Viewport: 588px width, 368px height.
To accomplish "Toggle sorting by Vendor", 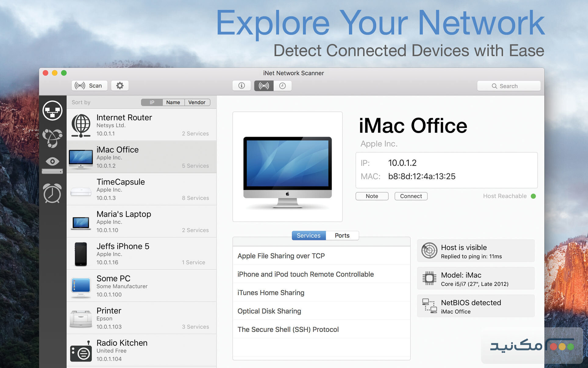I will [197, 102].
